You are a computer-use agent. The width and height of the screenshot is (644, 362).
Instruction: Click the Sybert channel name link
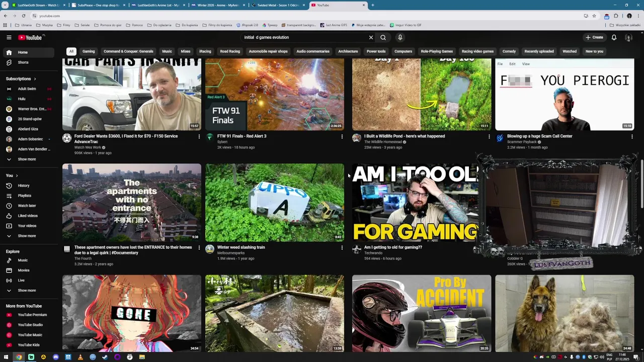click(222, 142)
